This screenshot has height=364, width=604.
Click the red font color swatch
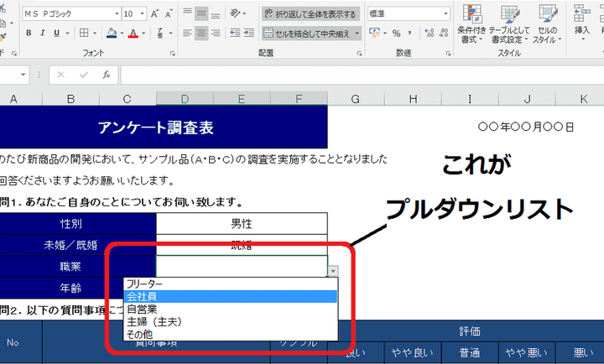point(133,34)
